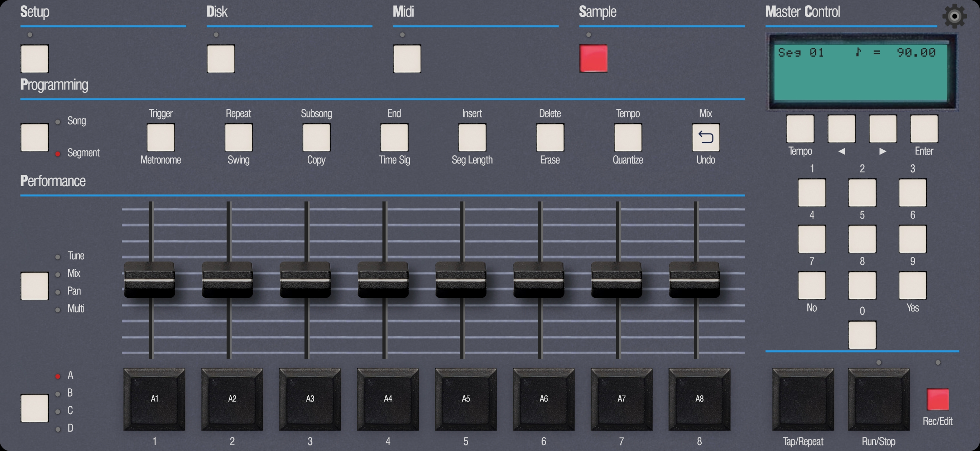
Task: Hit drum pad A5
Action: click(x=466, y=399)
